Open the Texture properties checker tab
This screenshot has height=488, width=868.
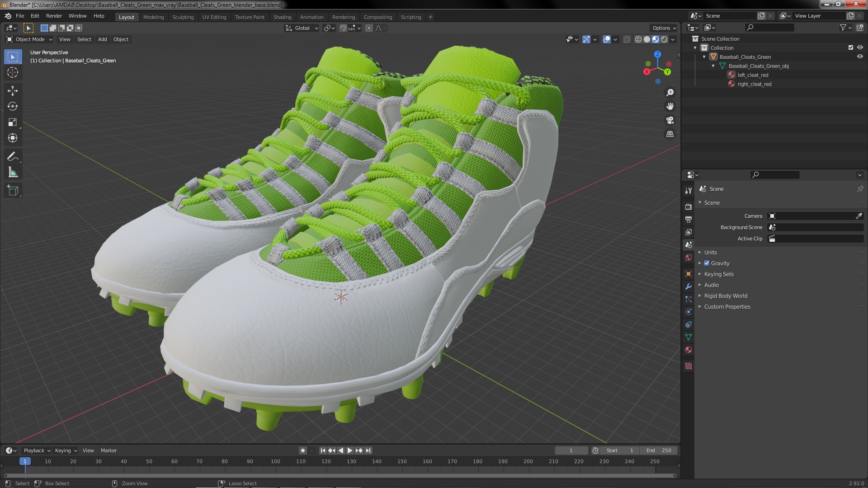pos(689,366)
